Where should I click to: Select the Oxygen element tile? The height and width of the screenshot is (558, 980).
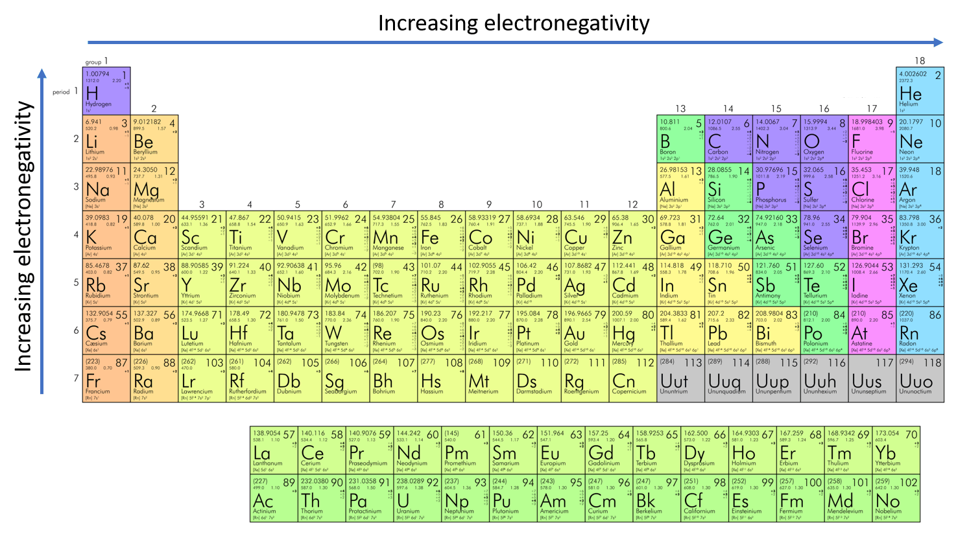(824, 139)
